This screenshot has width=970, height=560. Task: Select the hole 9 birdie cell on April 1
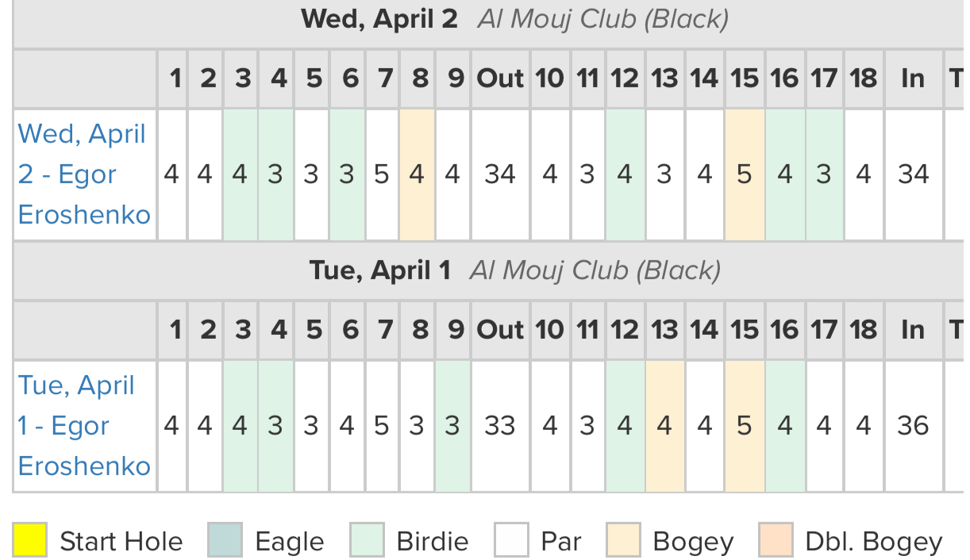click(x=452, y=426)
